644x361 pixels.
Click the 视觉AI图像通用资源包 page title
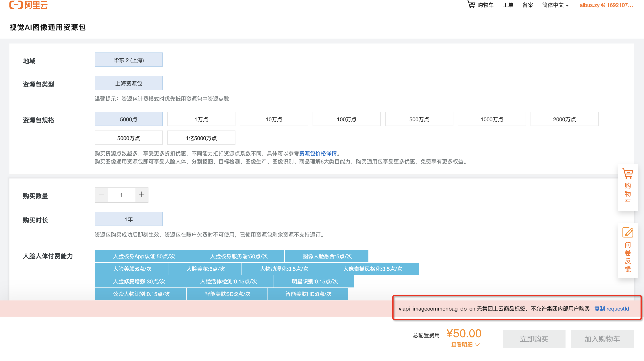pos(48,27)
